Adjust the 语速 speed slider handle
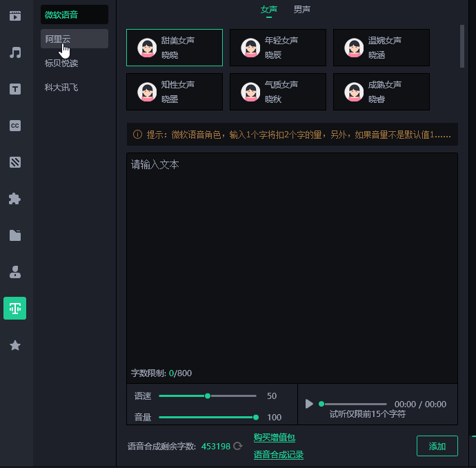476x468 pixels. 208,396
